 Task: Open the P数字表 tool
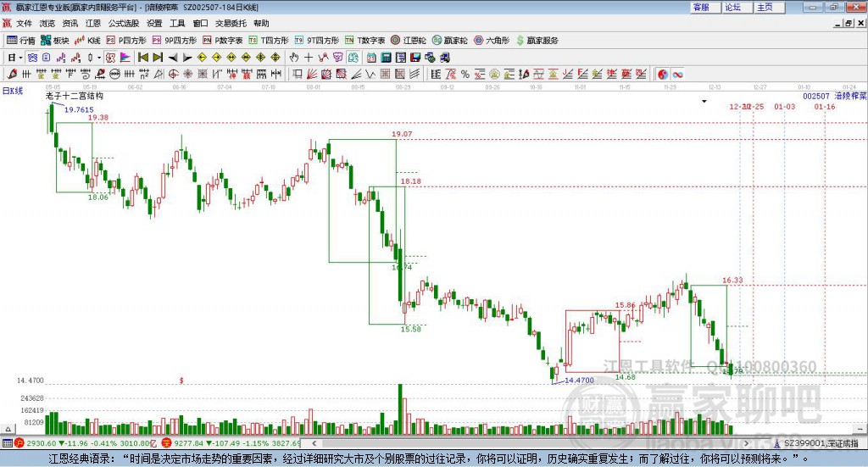point(223,41)
